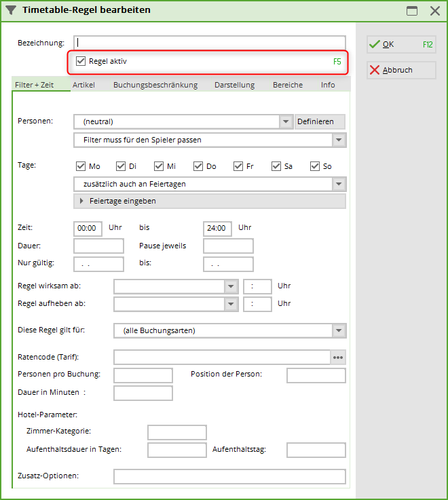Maximize the Timetable-Regel dialog window
The width and height of the screenshot is (448, 500).
tap(411, 10)
